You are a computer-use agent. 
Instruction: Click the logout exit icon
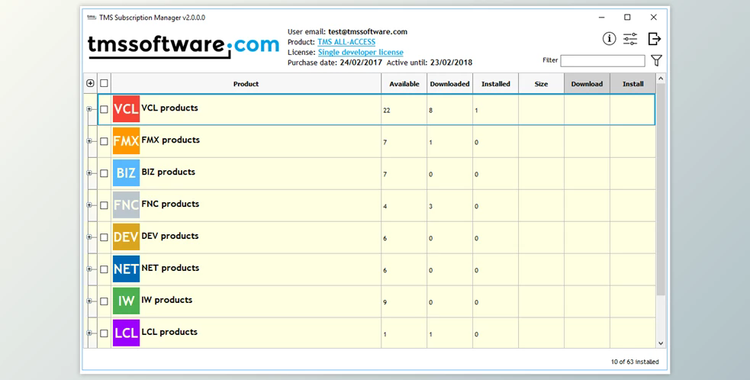654,39
